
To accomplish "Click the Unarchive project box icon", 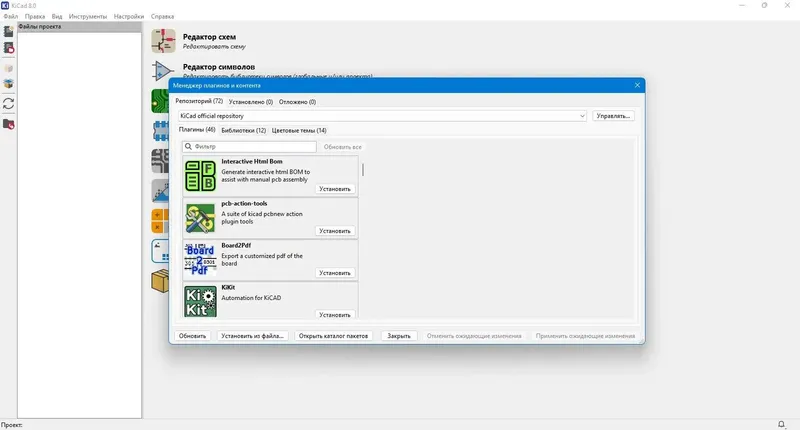I will click(8, 84).
